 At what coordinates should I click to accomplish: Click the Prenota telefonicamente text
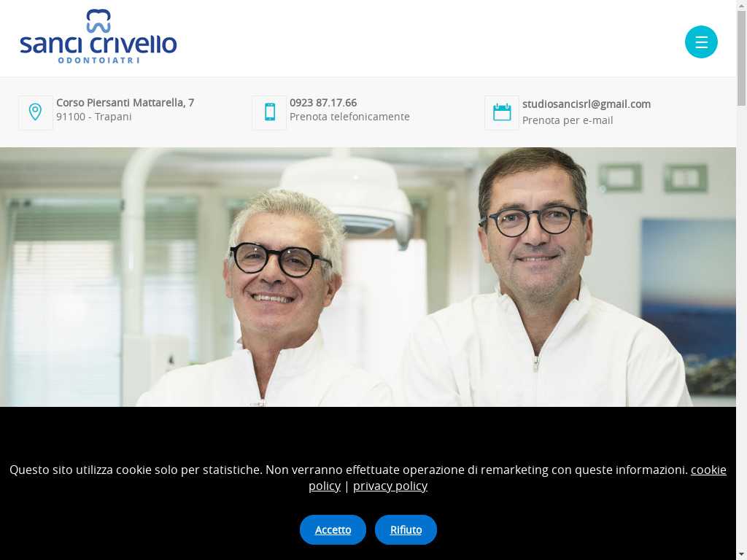pos(349,117)
